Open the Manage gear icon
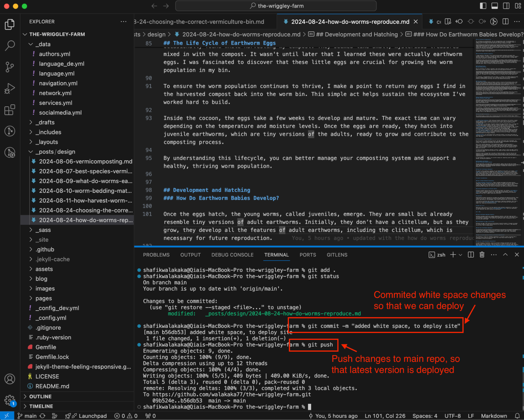 pos(10,400)
